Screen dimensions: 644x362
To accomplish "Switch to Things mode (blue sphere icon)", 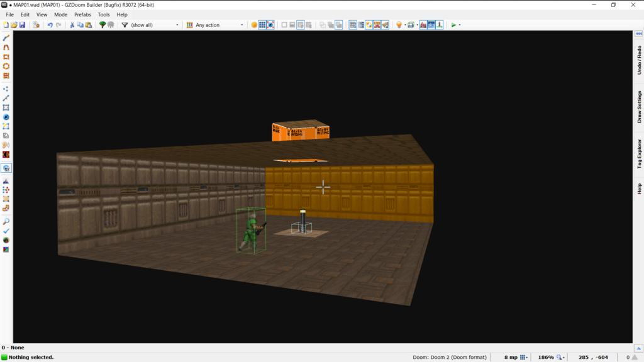I will pos(6,117).
